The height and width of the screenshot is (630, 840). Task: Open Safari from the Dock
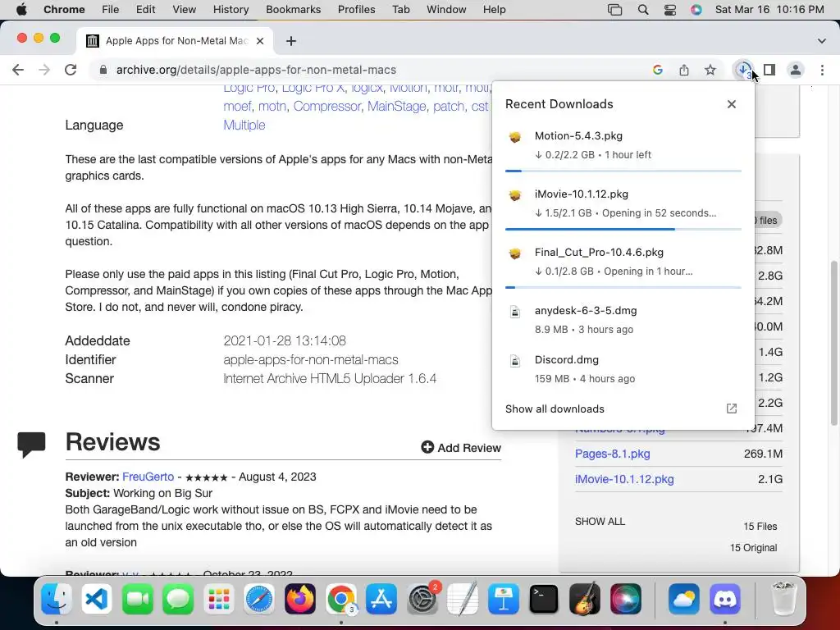(x=259, y=599)
